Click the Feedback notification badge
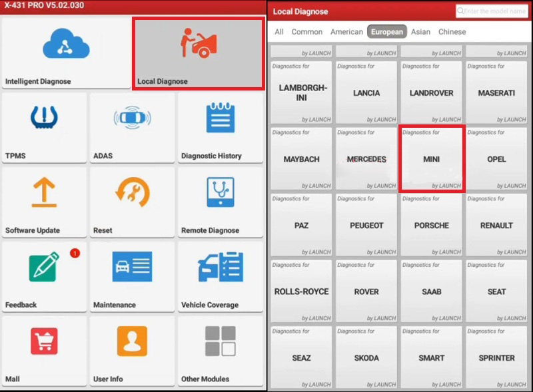The width and height of the screenshot is (533, 392). (75, 253)
